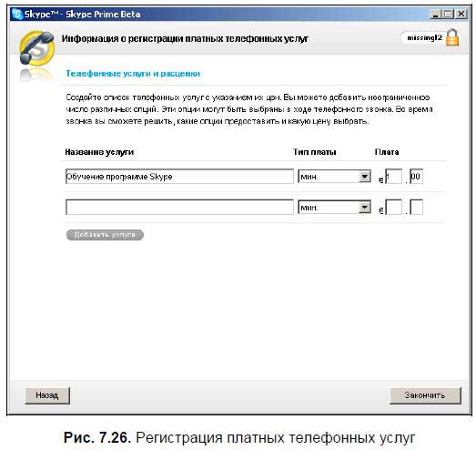Click the 'Закончить' button

(425, 395)
